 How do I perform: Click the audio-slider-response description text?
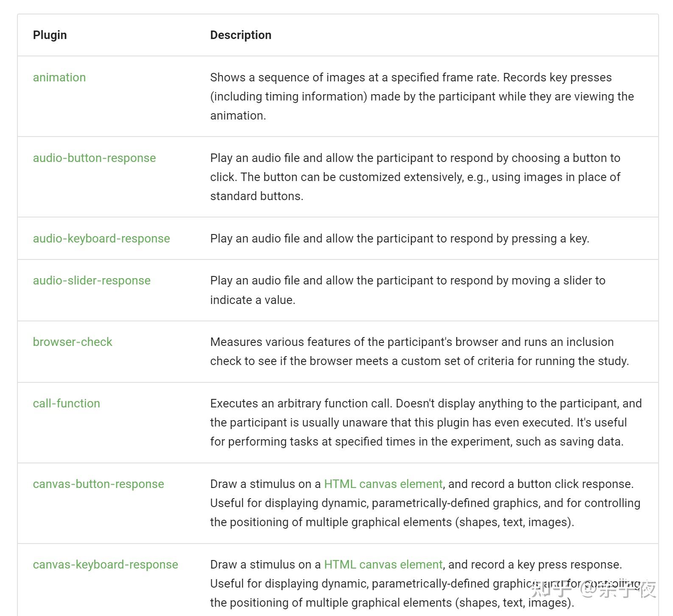pyautogui.click(x=408, y=290)
